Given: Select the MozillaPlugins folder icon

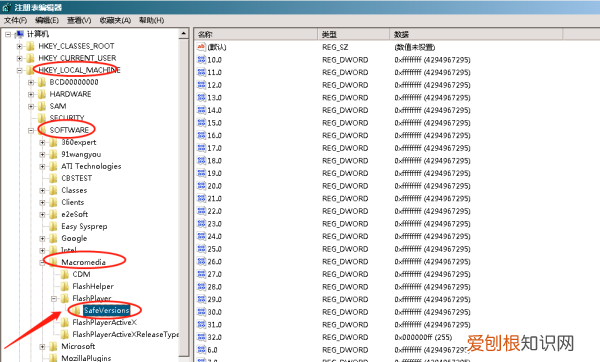Looking at the screenshot, I should (54, 358).
